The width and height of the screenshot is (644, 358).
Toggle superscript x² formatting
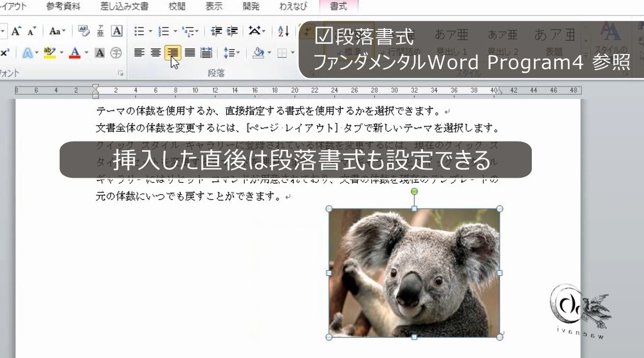tap(5, 53)
